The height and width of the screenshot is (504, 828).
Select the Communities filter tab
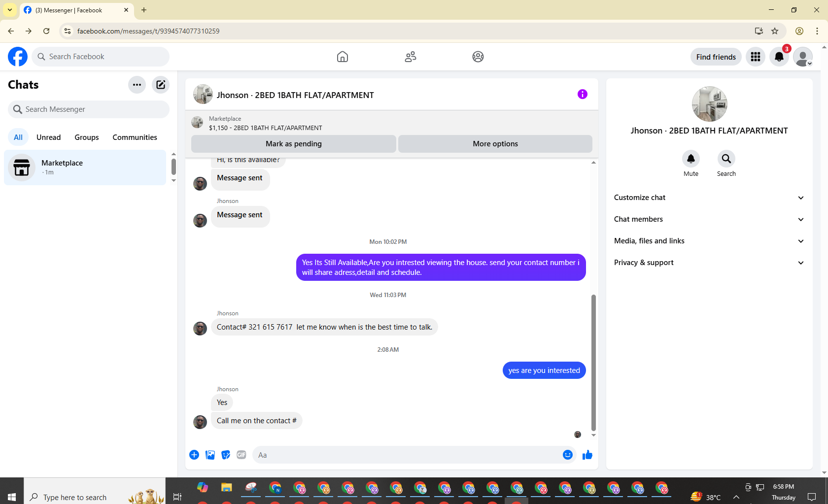tap(135, 137)
